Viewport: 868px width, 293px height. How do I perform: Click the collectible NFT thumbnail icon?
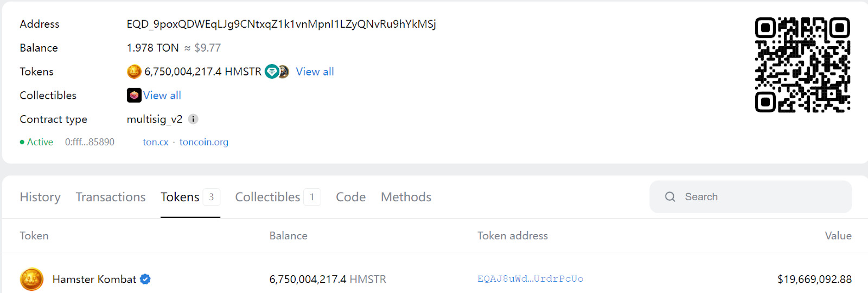point(134,95)
